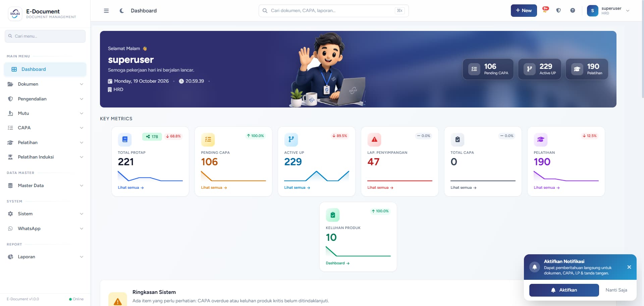Click the Lap. Penyimpangan warning triangle icon
Screen dimensions: 644x306
(x=374, y=139)
